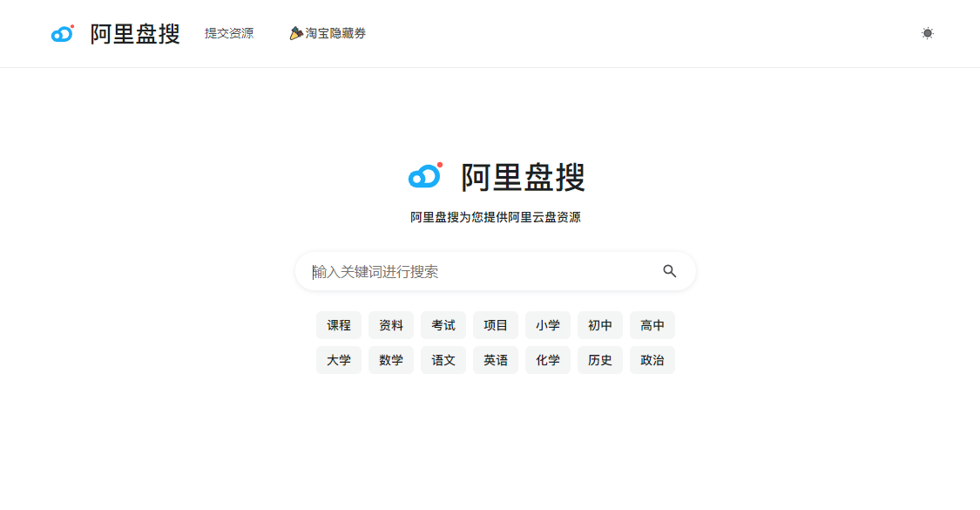Toggle the light/dark theme sun icon
Image resolution: width=980 pixels, height=510 pixels.
click(x=928, y=33)
